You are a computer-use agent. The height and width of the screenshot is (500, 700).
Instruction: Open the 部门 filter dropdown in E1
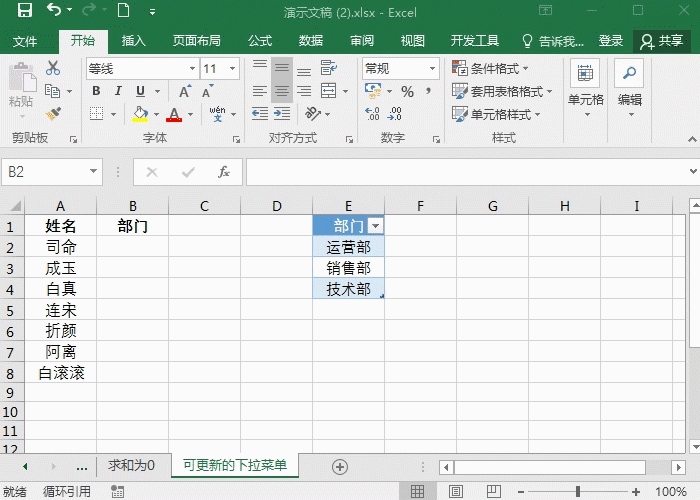(375, 226)
